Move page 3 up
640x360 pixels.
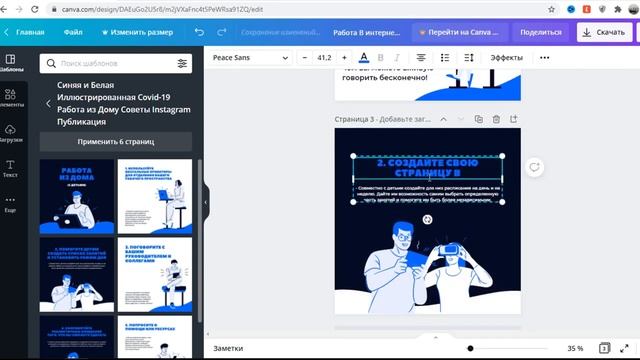point(443,119)
